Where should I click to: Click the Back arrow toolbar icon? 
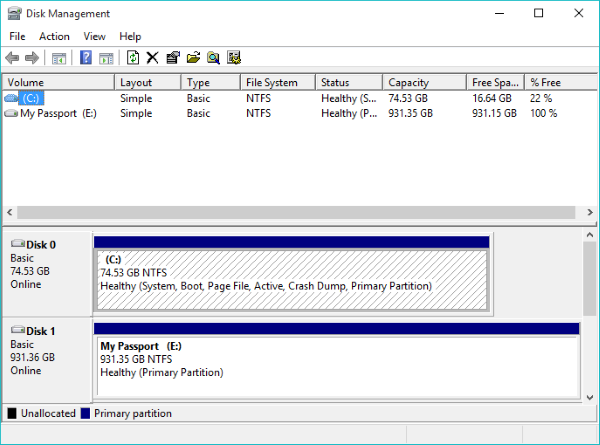coord(12,58)
